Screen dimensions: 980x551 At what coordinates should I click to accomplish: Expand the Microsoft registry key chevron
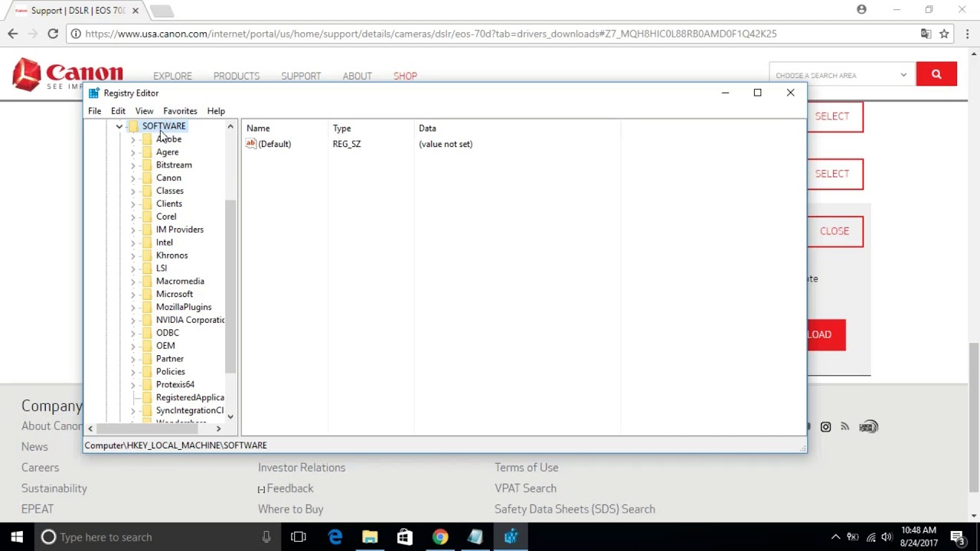coord(133,295)
